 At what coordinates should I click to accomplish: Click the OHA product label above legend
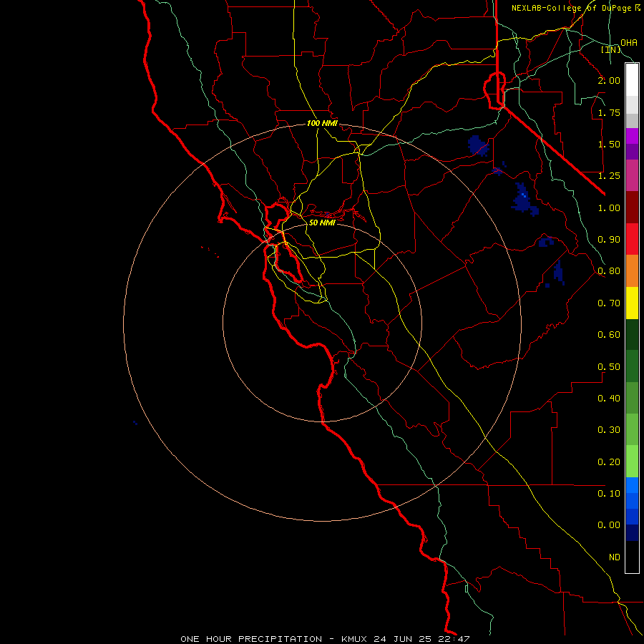pyautogui.click(x=629, y=43)
